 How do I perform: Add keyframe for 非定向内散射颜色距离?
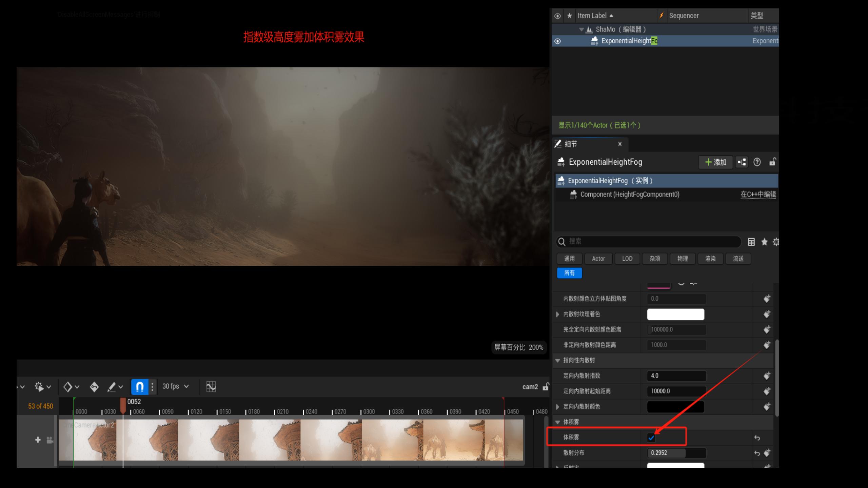767,345
